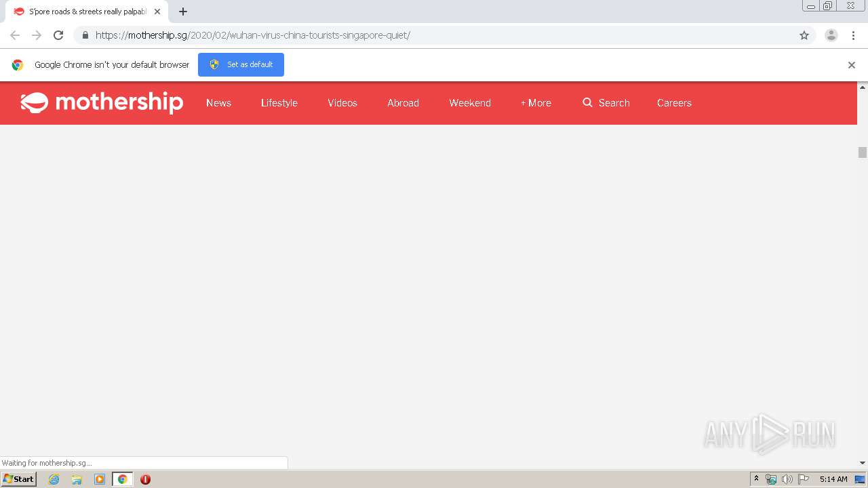Image resolution: width=868 pixels, height=488 pixels.
Task: Focus the address bar URL
Action: (x=253, y=35)
